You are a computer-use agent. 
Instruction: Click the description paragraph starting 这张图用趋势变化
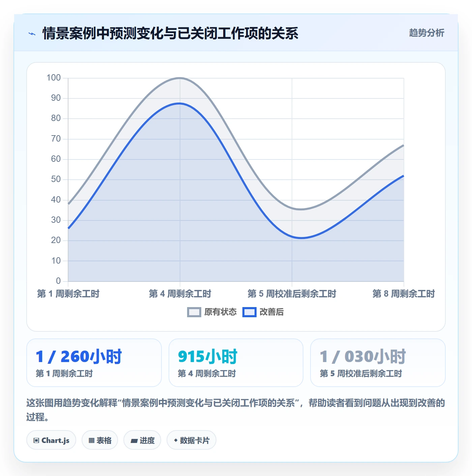(236, 410)
